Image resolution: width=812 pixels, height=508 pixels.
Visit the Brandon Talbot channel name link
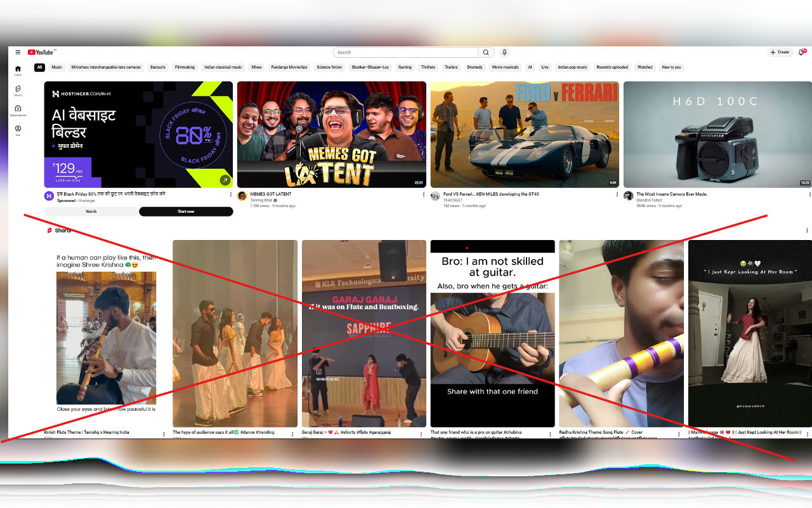pos(650,200)
